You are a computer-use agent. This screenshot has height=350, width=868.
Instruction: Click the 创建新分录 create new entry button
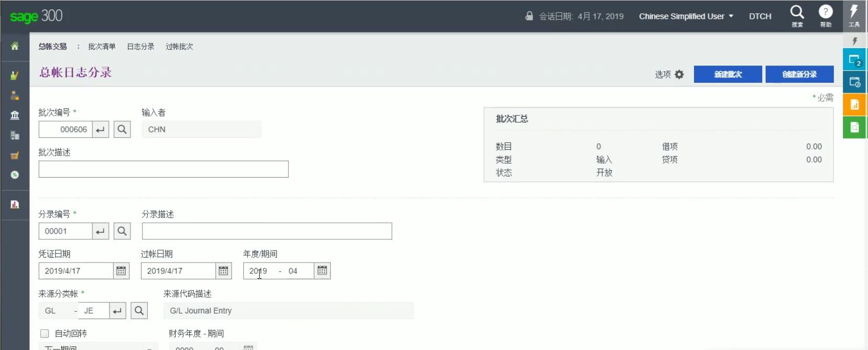[799, 74]
